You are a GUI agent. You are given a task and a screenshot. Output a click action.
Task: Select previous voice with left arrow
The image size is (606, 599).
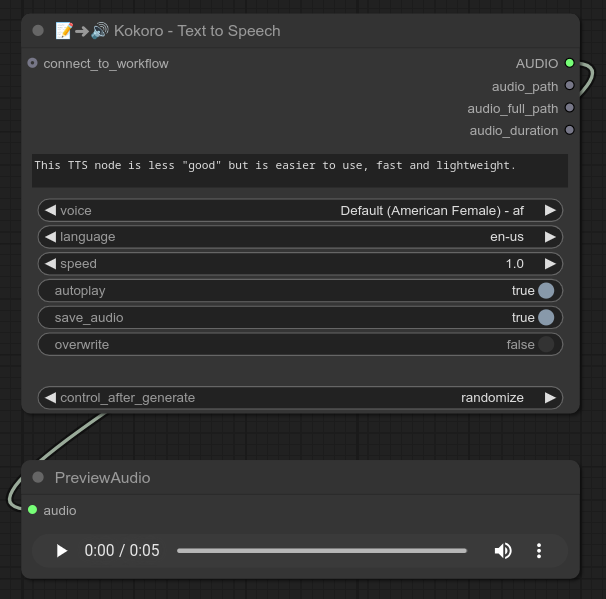[51, 211]
